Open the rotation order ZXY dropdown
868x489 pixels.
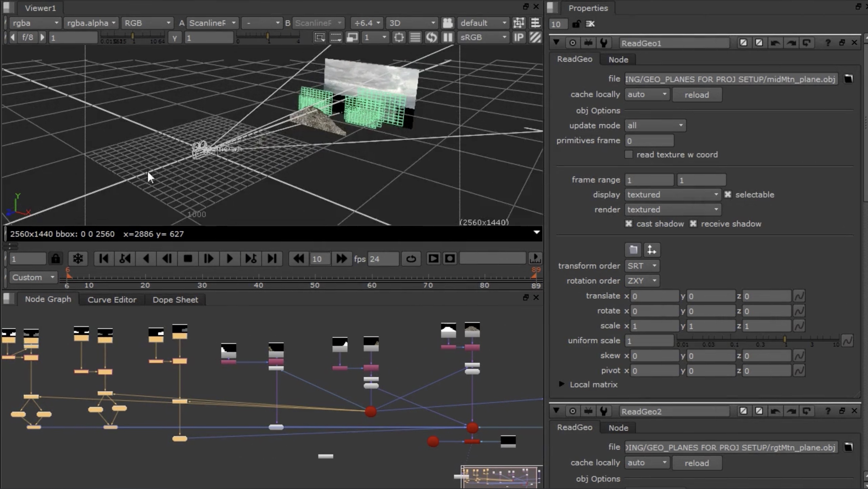pyautogui.click(x=642, y=281)
